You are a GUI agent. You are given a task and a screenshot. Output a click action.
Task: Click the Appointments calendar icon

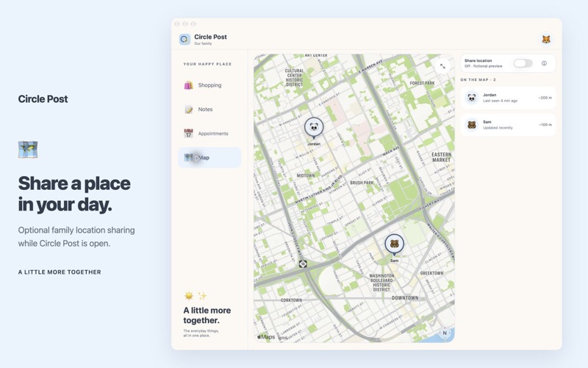(188, 133)
